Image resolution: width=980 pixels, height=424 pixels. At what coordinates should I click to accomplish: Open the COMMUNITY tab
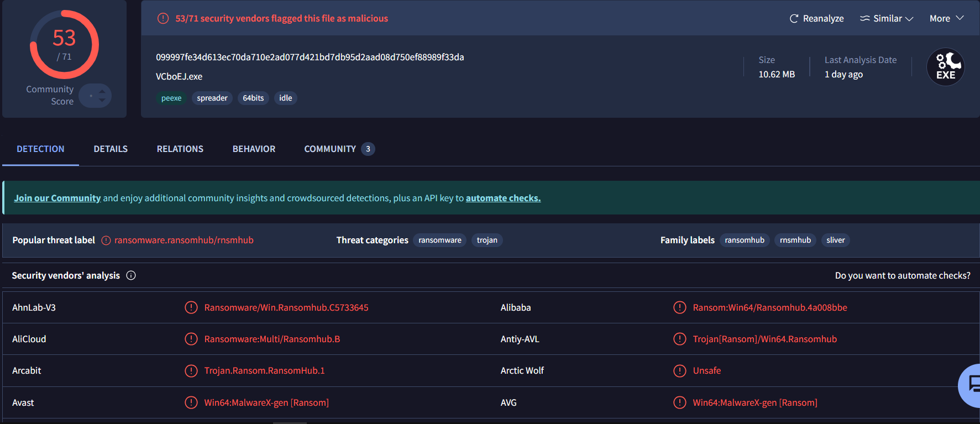point(339,149)
